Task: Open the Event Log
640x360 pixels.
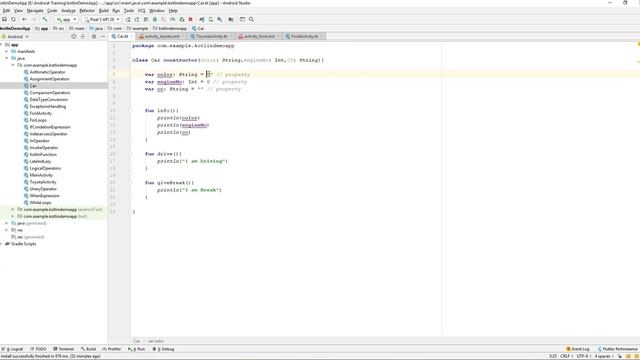Action: coord(578,349)
